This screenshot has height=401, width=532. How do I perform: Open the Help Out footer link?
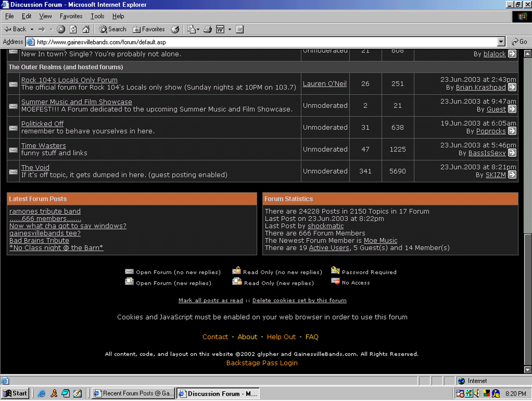click(281, 337)
